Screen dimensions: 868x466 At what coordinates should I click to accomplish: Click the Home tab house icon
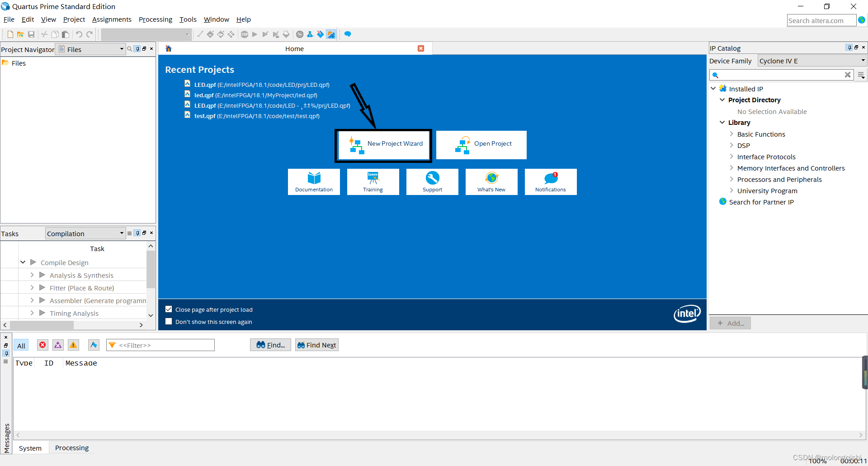169,48
